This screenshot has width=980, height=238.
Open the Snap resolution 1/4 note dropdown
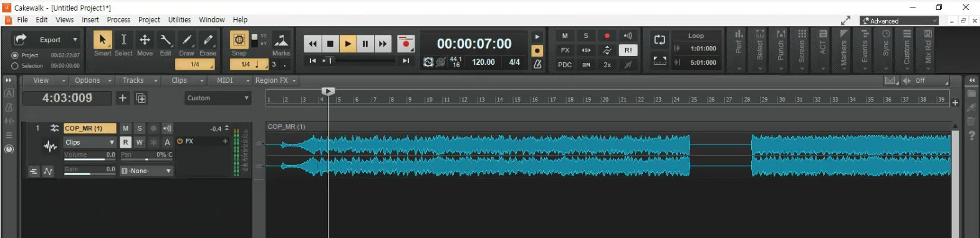250,64
